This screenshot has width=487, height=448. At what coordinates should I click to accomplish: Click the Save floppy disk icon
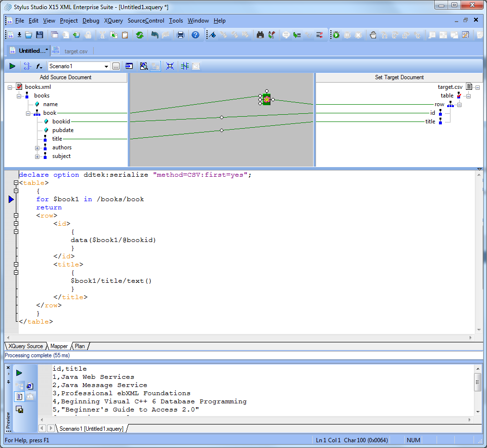pyautogui.click(x=40, y=35)
